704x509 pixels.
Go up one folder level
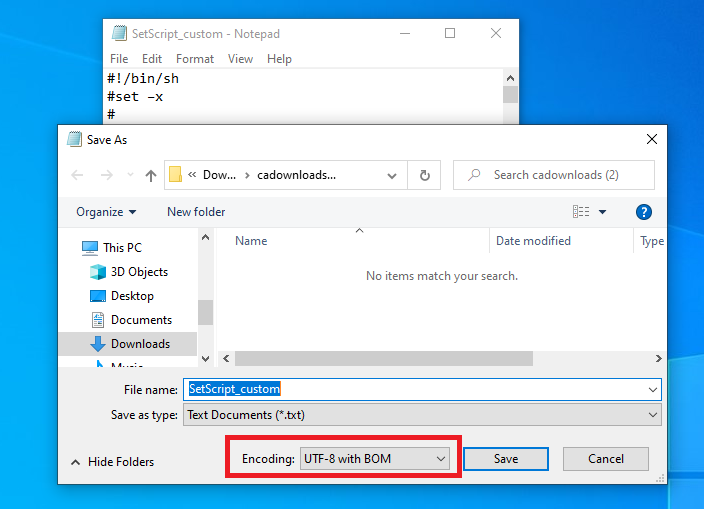coord(151,176)
